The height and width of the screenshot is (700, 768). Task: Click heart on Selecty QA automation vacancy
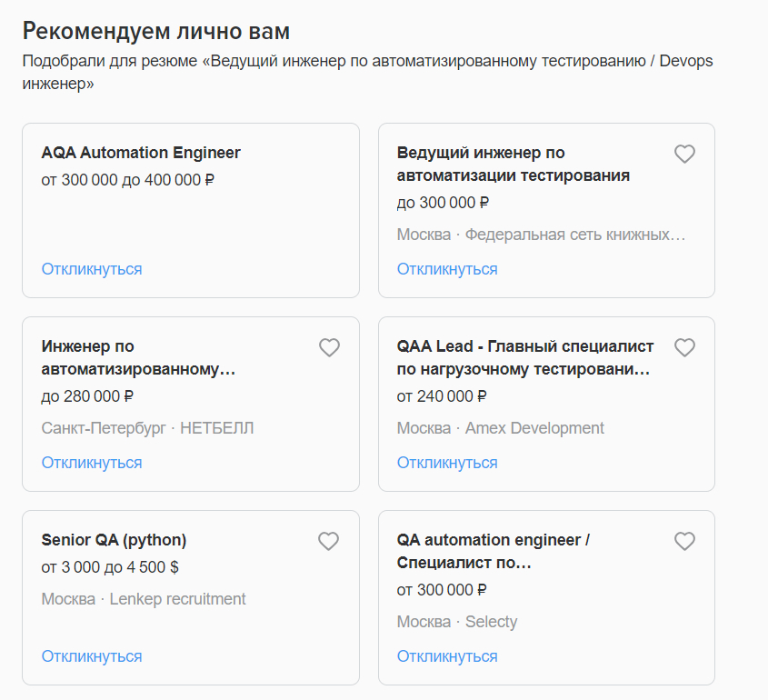(684, 541)
